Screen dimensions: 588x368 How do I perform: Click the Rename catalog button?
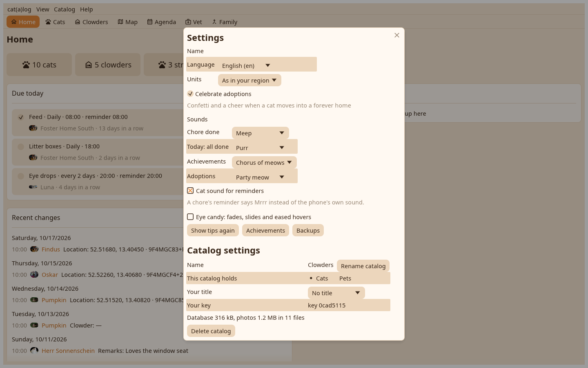point(363,266)
